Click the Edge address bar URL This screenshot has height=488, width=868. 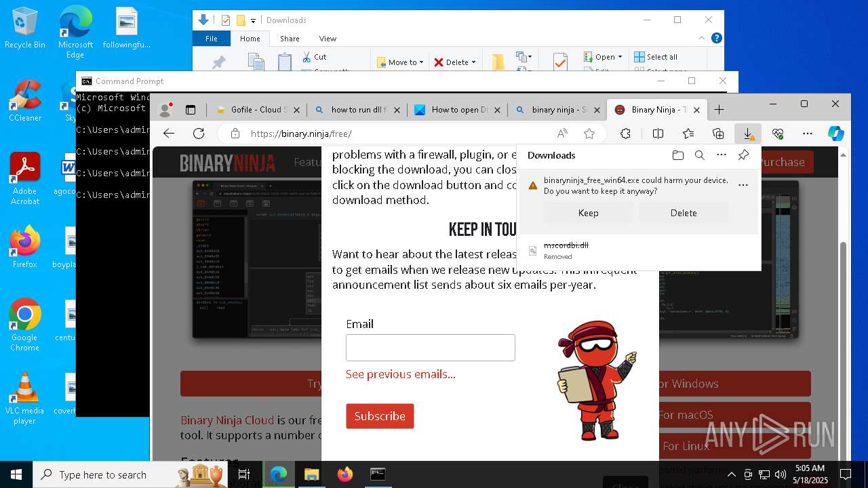coord(301,134)
